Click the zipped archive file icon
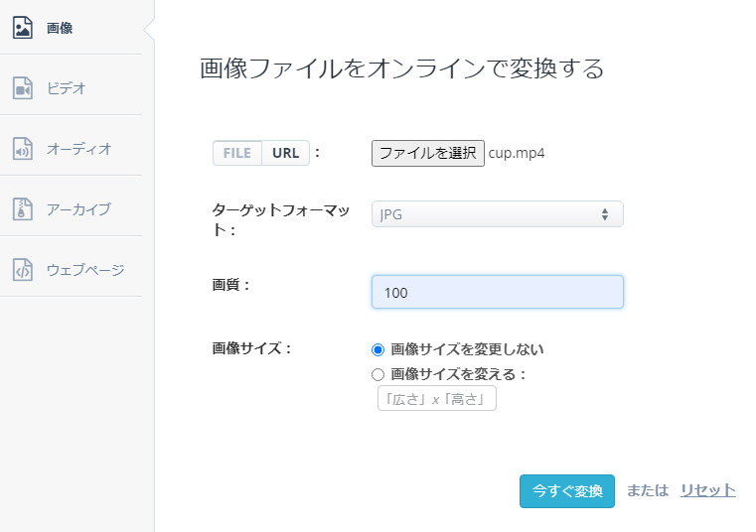756x532 pixels. click(23, 209)
